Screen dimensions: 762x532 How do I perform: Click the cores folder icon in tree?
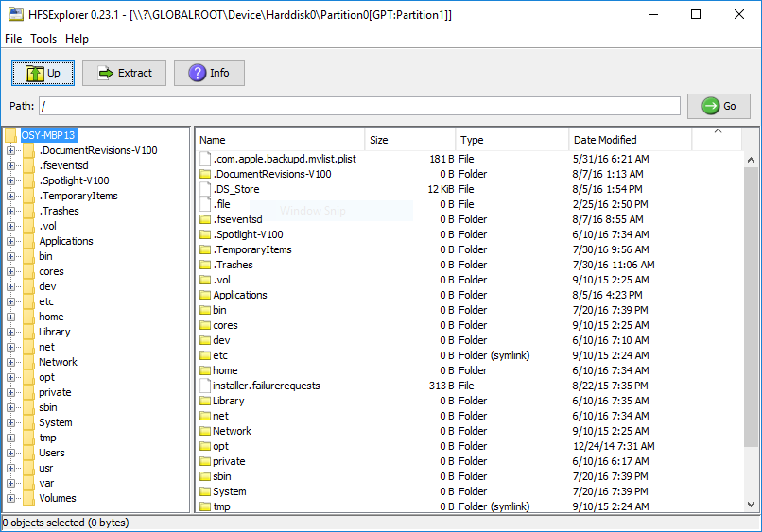pos(29,271)
